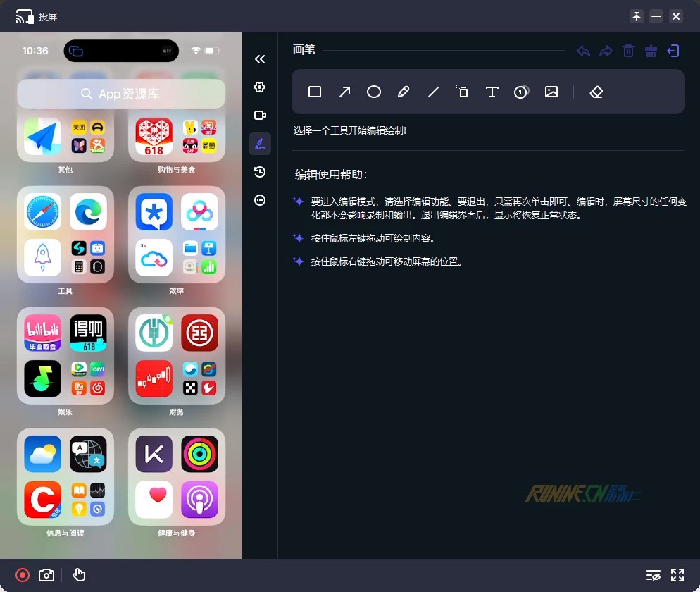Exit the brush editing mode
700x592 pixels.
point(673,51)
